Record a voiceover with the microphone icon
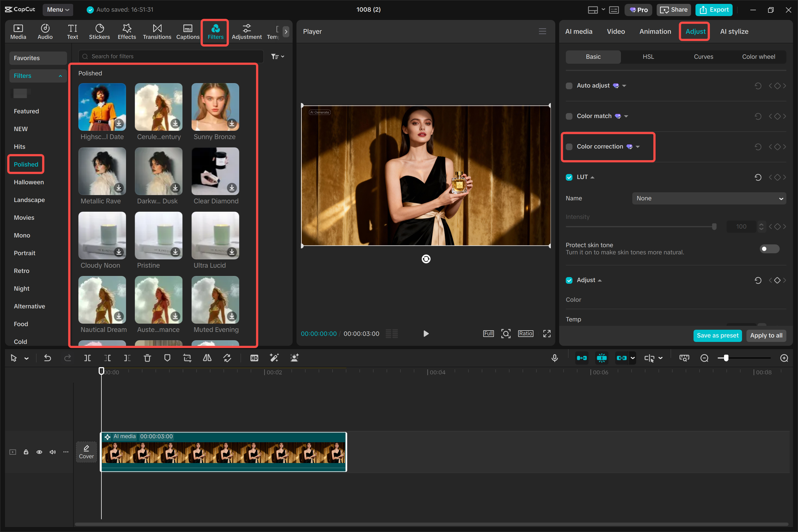 (x=554, y=358)
